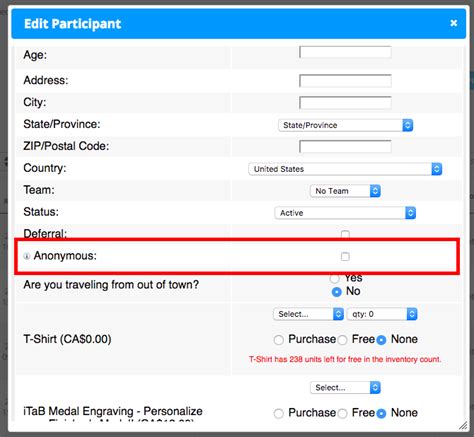Image resolution: width=474 pixels, height=437 pixels.
Task: Open the iTaB Medal Engraving Select dropdown
Action: coord(345,388)
